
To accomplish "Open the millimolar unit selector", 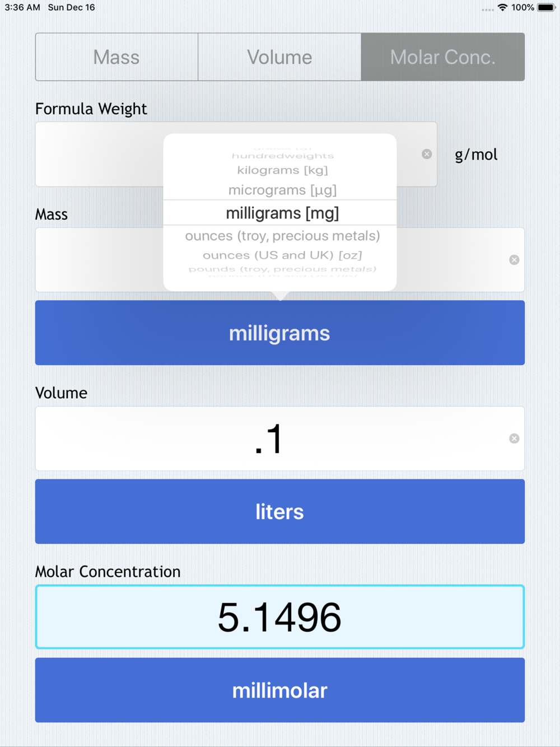I will pos(279,690).
